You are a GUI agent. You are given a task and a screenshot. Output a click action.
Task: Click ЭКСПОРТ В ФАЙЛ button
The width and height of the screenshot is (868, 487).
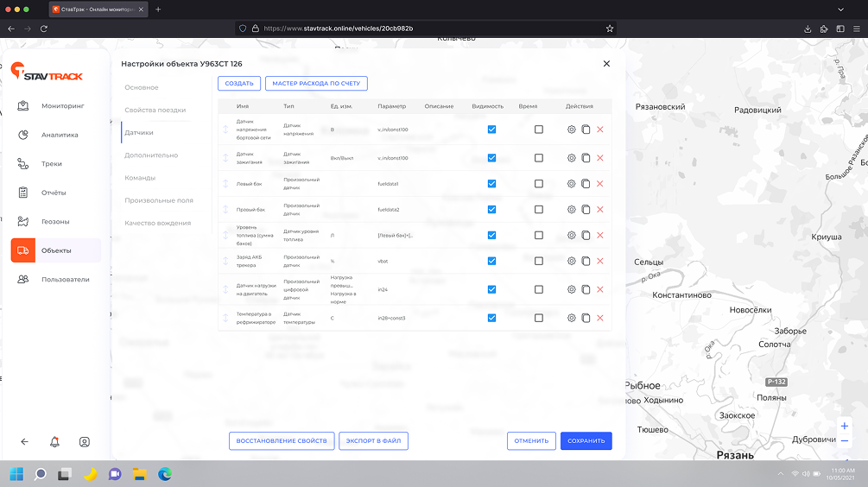pos(373,441)
